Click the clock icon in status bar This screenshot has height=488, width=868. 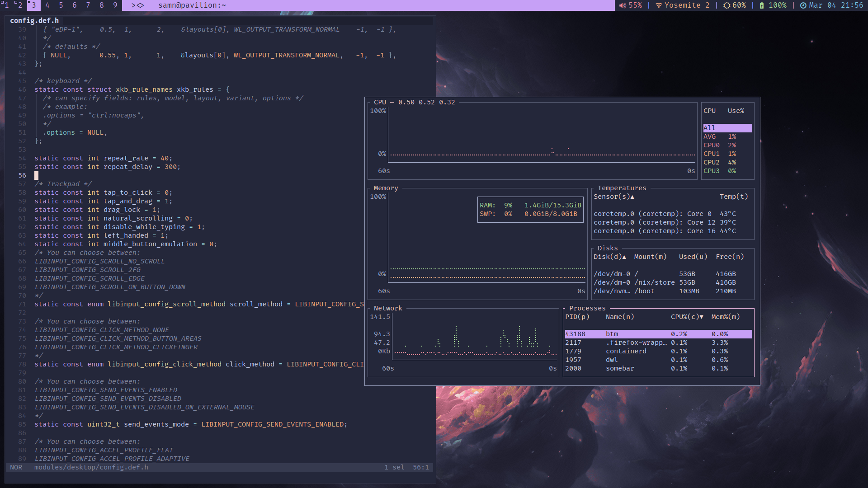(x=803, y=5)
